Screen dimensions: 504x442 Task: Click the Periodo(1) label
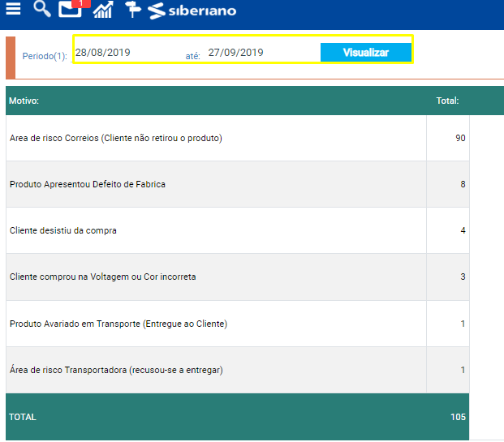coord(45,56)
